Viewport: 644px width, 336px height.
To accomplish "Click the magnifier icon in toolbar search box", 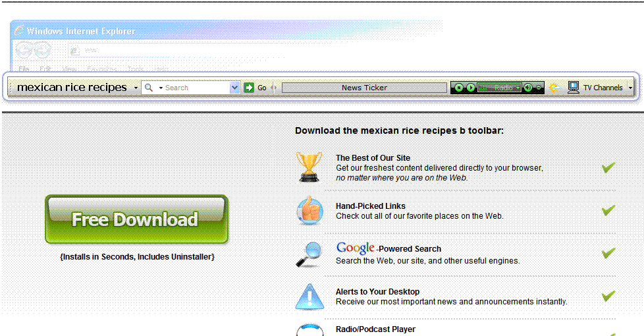I will coord(149,88).
